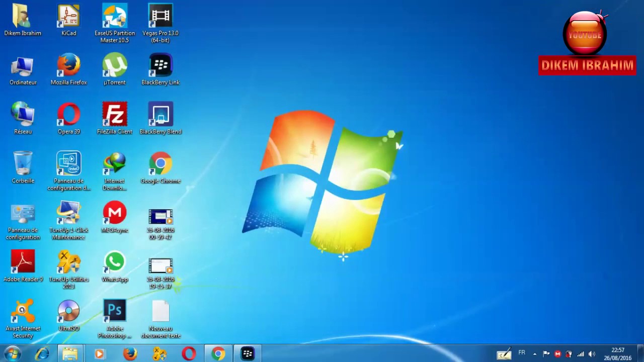Select Mozilla Firefox desktop shortcut
The width and height of the screenshot is (644, 362).
point(69,69)
